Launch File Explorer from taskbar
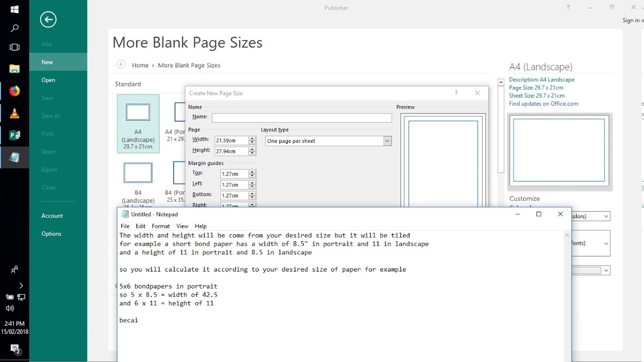 click(15, 69)
